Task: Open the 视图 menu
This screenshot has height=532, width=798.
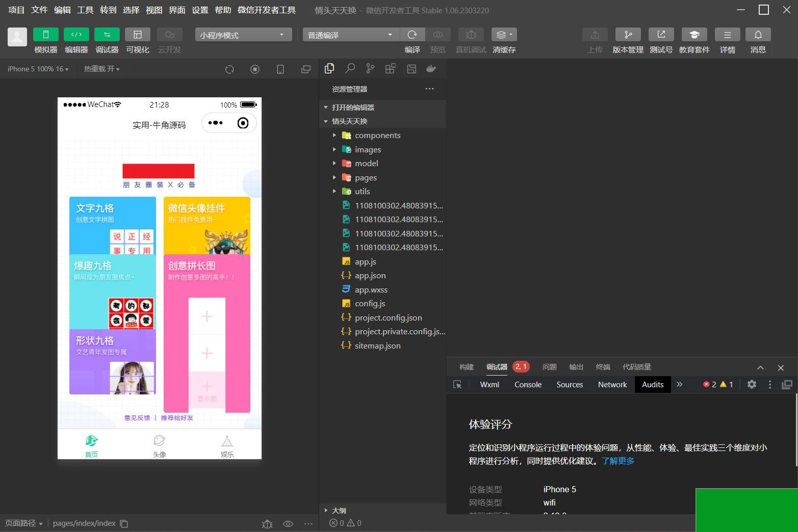Action: 154,10
